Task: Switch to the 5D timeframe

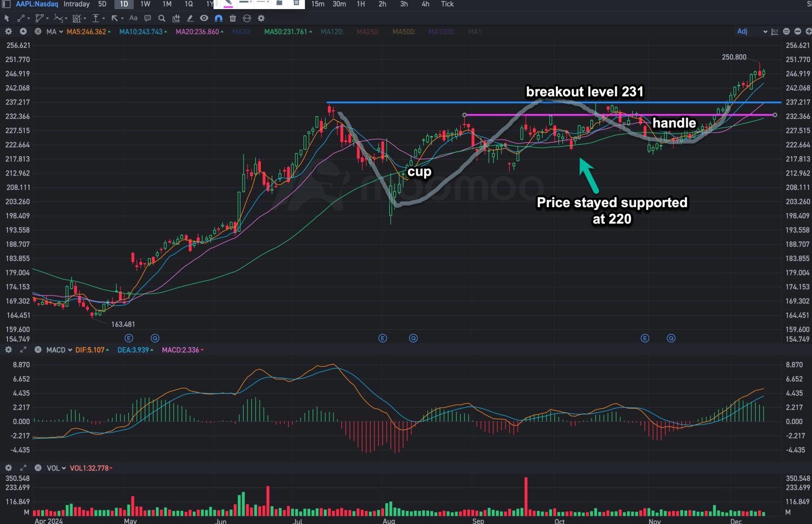Action: pyautogui.click(x=103, y=4)
